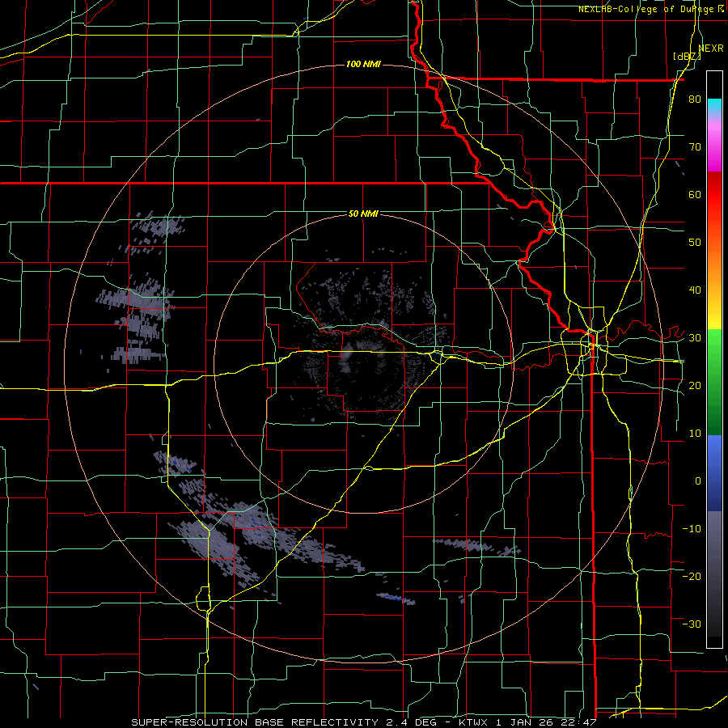Viewport: 728px width, 728px height.
Task: Click the 10 value on the dBZ scale
Action: 695,434
